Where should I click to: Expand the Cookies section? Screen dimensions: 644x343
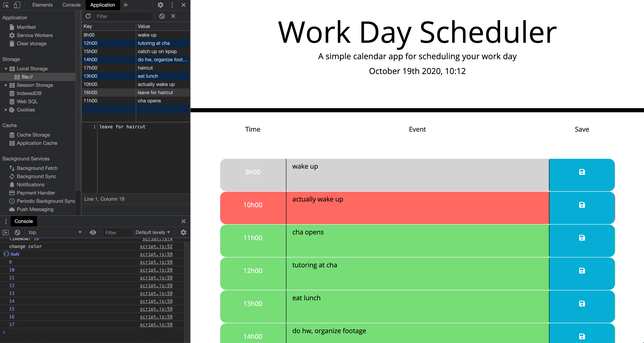tap(6, 110)
